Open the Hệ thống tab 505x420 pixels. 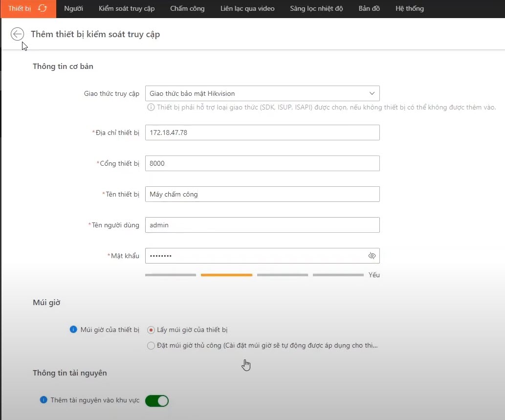(x=410, y=8)
